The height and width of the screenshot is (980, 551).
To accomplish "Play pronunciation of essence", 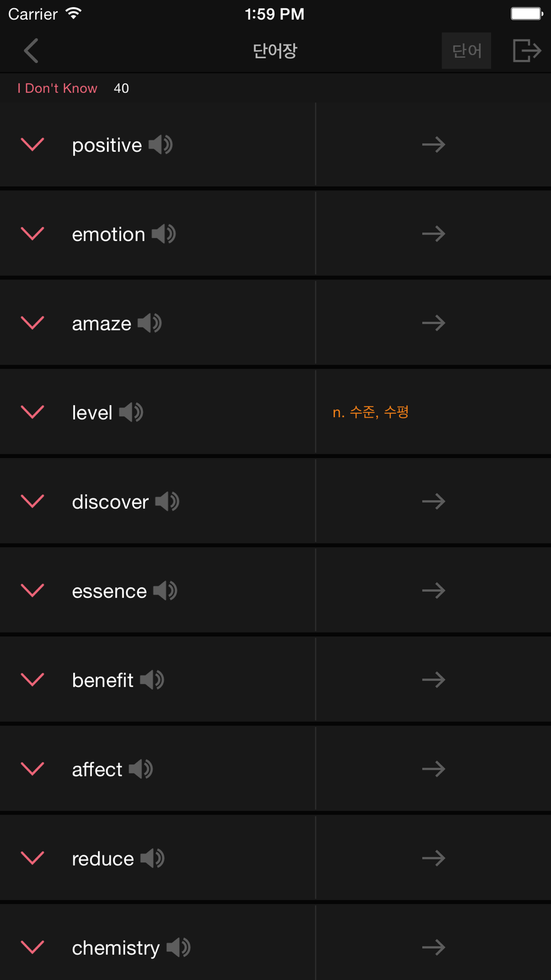I will [165, 591].
